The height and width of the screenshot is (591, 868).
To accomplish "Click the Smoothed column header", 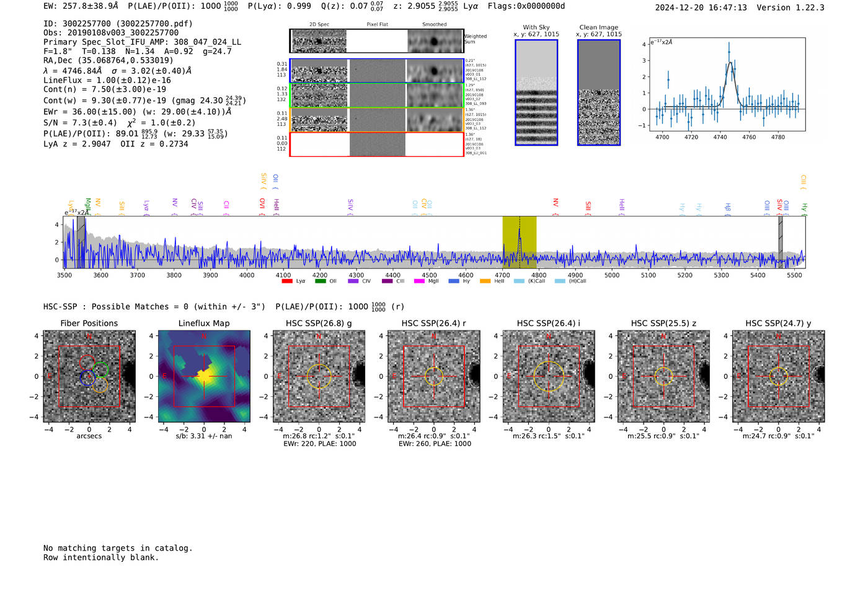I will [x=435, y=25].
